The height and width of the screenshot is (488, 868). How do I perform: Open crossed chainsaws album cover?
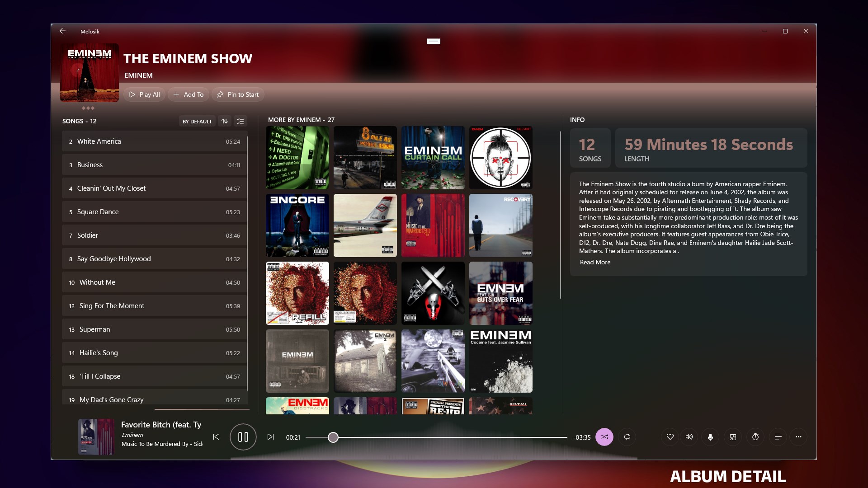point(433,293)
